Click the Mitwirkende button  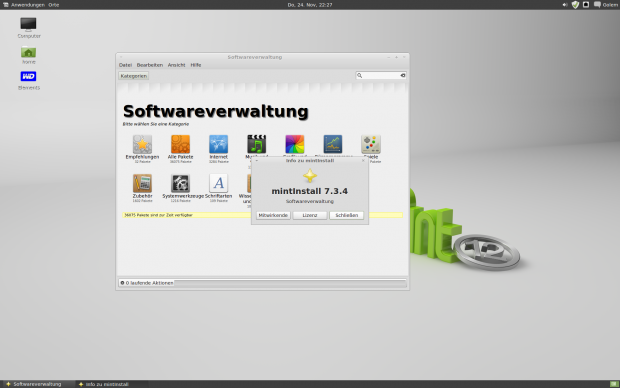point(273,215)
